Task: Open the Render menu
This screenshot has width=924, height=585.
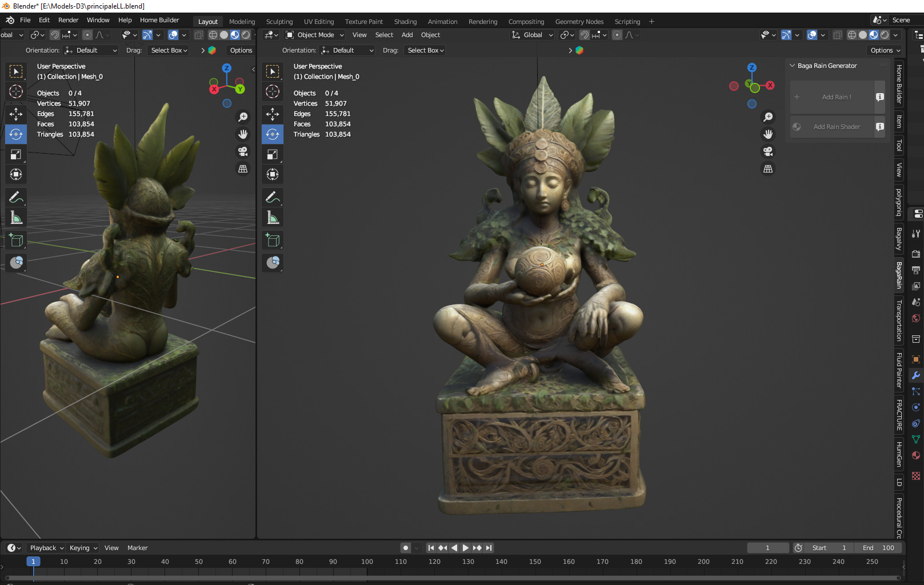Action: tap(68, 20)
